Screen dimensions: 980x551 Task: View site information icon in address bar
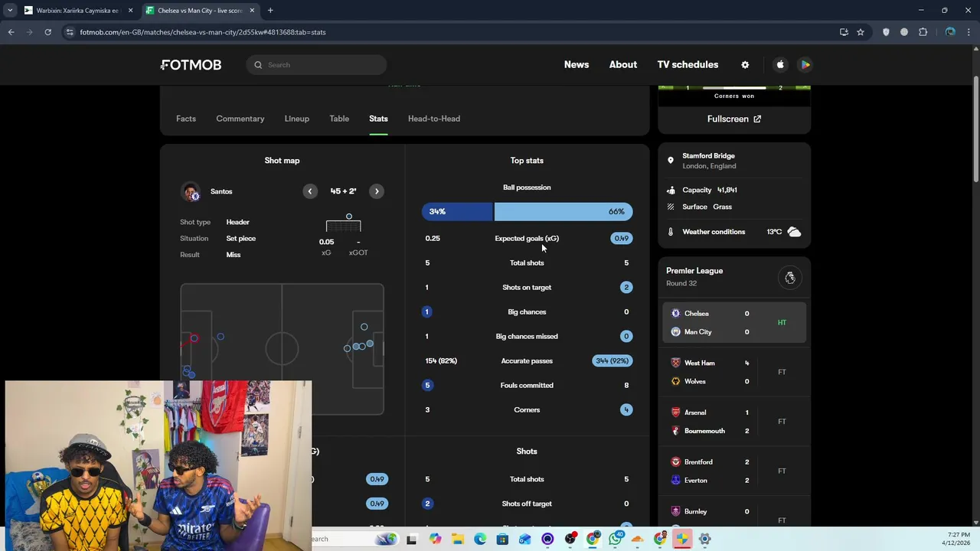[x=70, y=32]
